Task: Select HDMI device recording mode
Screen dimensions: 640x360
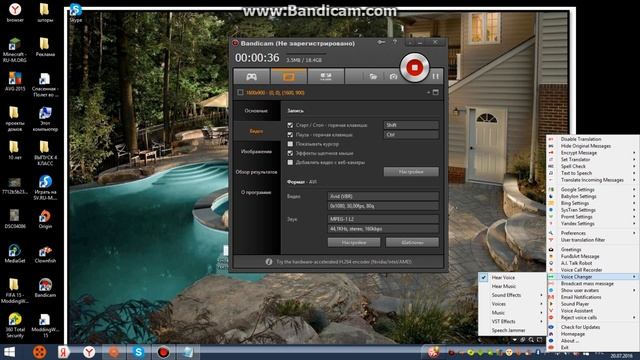Action: click(x=326, y=76)
